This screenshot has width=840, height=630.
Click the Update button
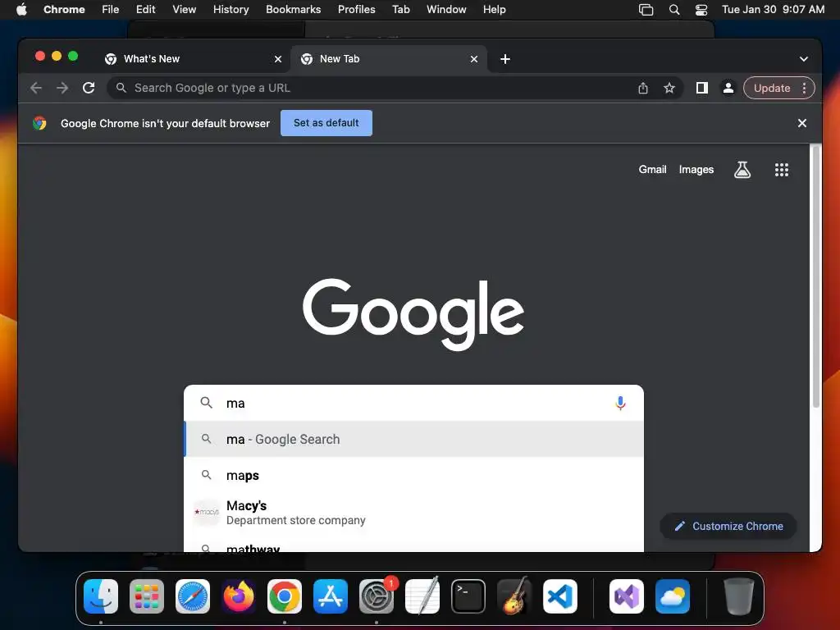(x=771, y=88)
